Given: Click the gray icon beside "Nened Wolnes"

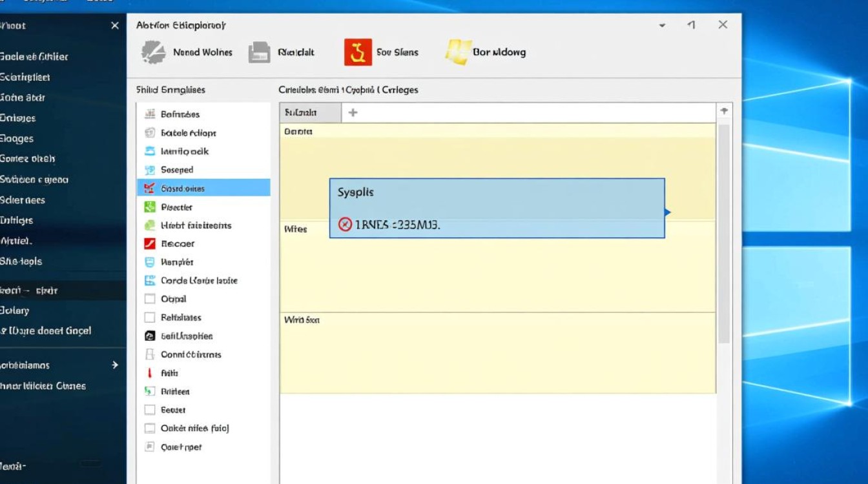Looking at the screenshot, I should [x=154, y=52].
